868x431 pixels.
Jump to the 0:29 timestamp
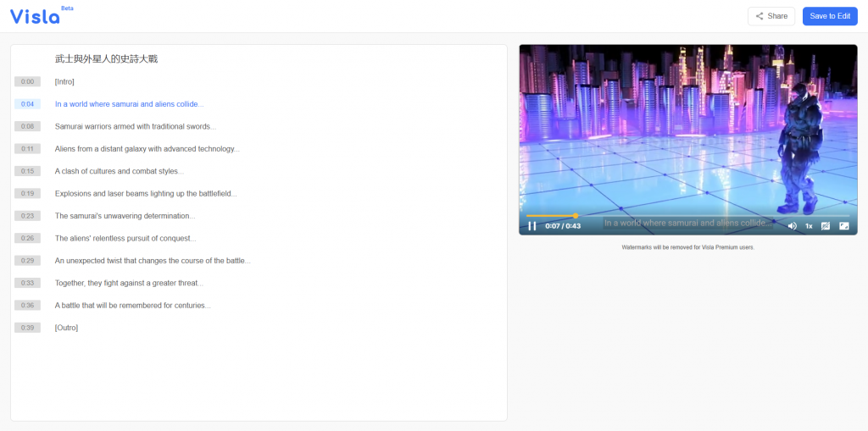pos(28,261)
